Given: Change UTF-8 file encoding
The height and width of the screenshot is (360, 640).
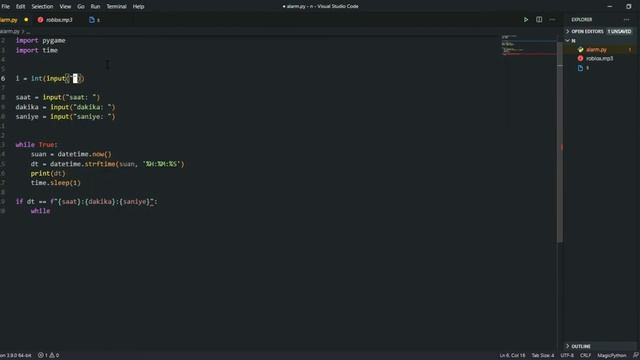Looking at the screenshot, I should coord(567,355).
